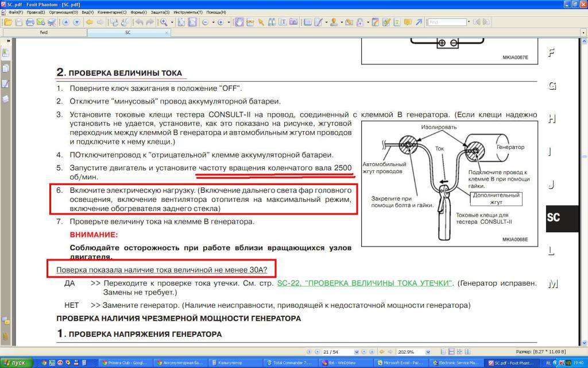Select the blue arrow drawing tool
The height and width of the screenshot is (368, 588).
(419, 22)
